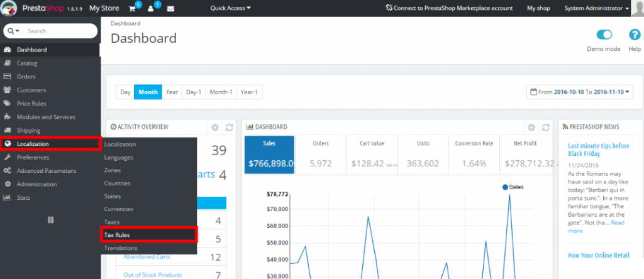The width and height of the screenshot is (644, 279).
Task: Select the Orders chart tab
Action: point(320,155)
